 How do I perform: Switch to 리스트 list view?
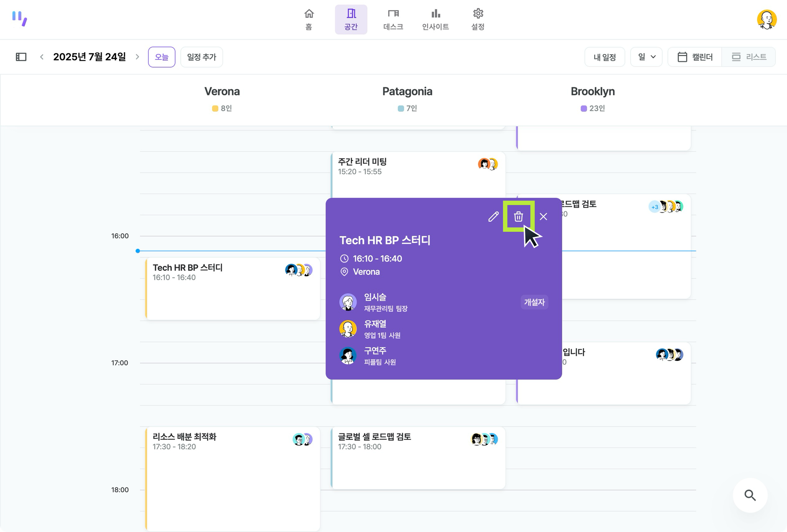[749, 57]
